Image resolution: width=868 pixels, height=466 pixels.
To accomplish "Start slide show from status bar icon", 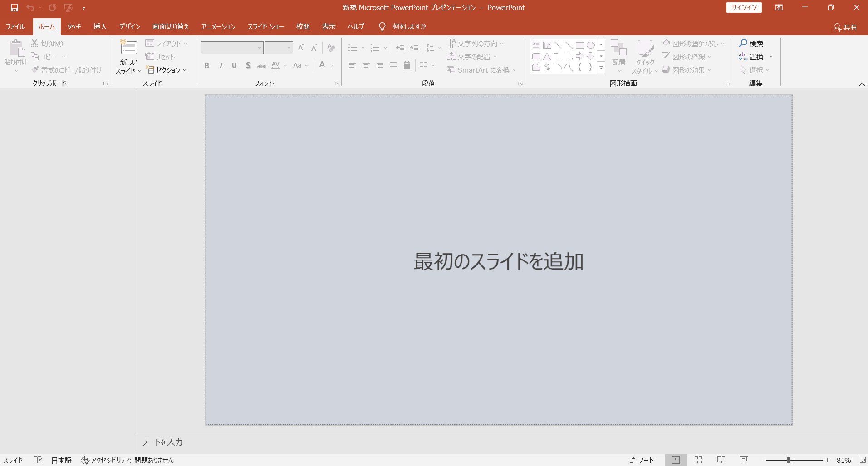I will click(744, 460).
